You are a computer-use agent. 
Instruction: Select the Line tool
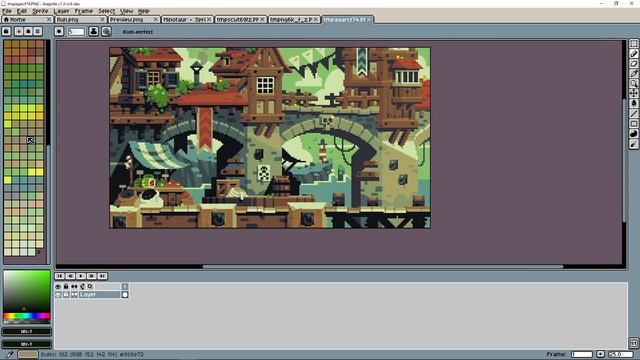(x=633, y=113)
